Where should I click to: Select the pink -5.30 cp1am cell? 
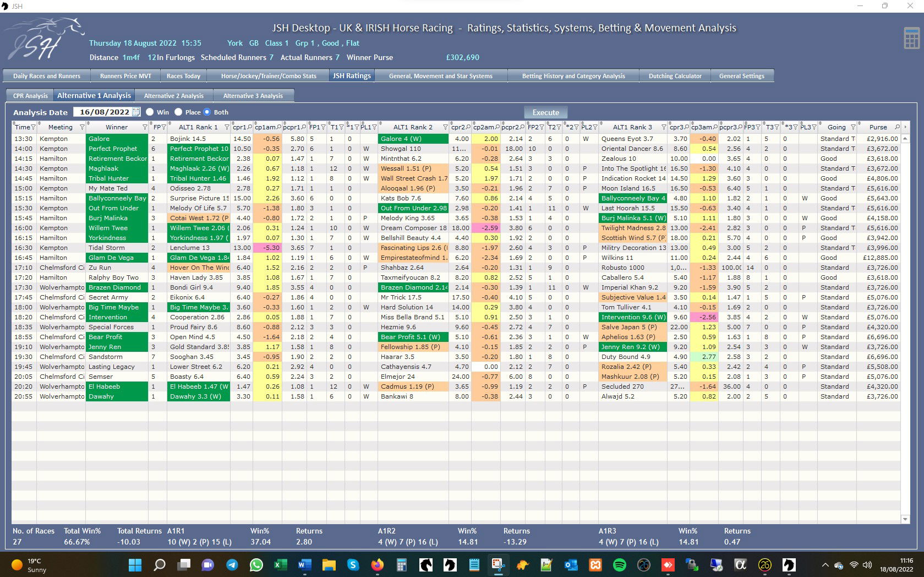click(x=267, y=248)
